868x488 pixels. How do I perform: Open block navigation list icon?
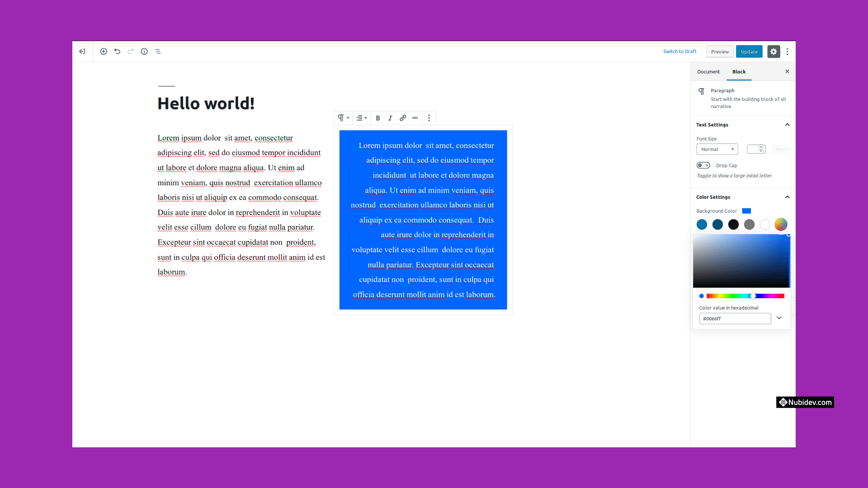point(158,52)
